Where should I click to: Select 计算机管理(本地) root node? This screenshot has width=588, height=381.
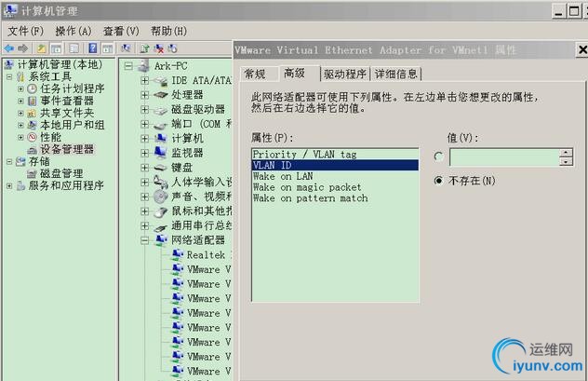tap(60, 64)
